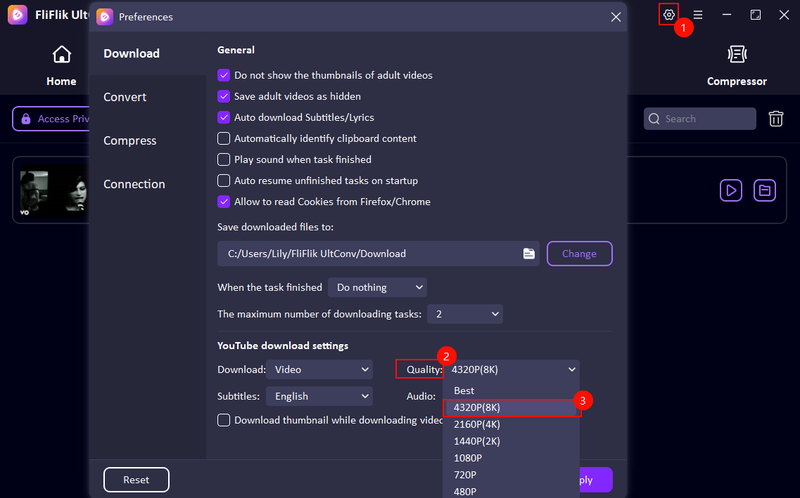The image size is (800, 498).
Task: Click the Search field in main window
Action: [x=699, y=119]
